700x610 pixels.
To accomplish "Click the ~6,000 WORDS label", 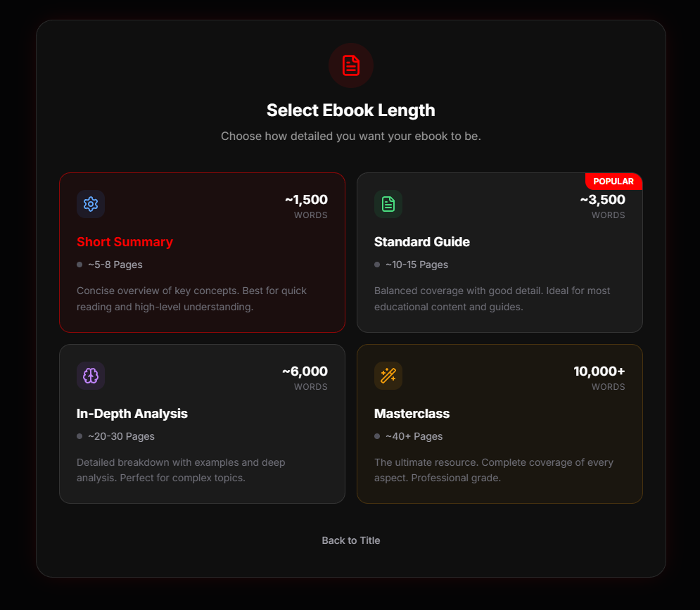I will pyautogui.click(x=305, y=378).
